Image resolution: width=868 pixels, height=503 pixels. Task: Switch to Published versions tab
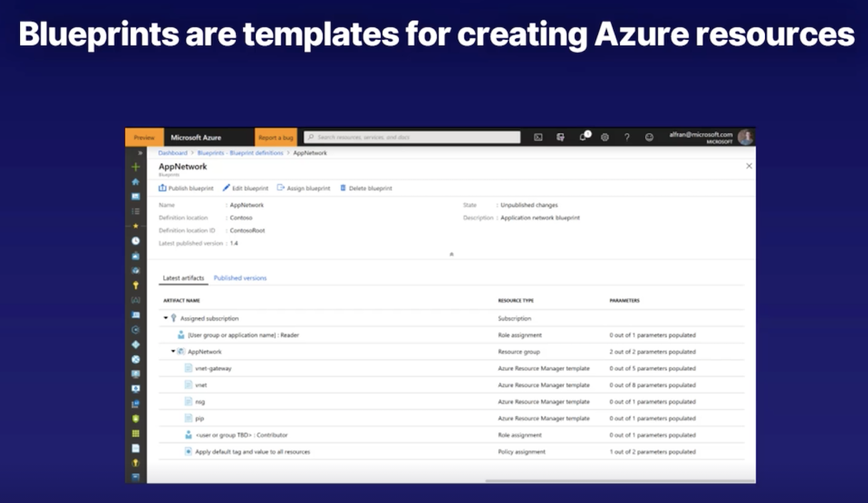click(240, 278)
